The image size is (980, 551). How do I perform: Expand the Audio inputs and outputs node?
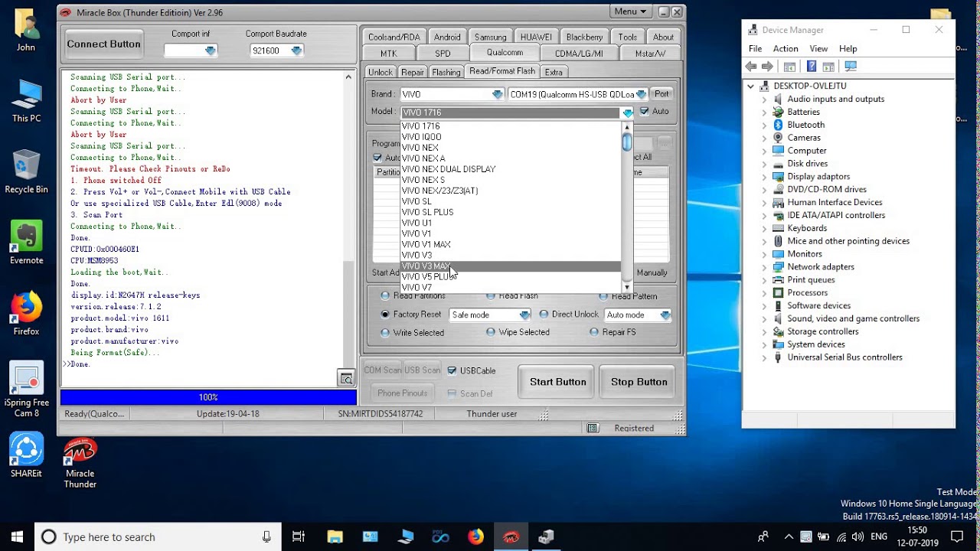[764, 99]
